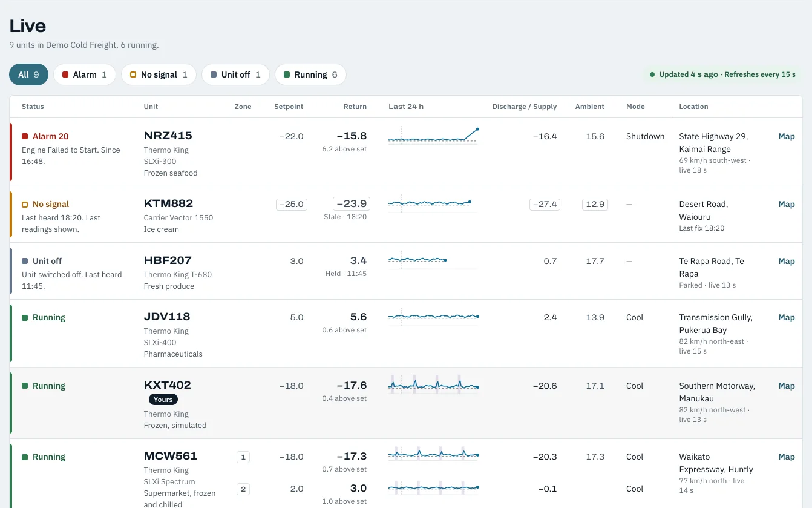
Task: Click the Running status on JDV118 row
Action: [44, 317]
